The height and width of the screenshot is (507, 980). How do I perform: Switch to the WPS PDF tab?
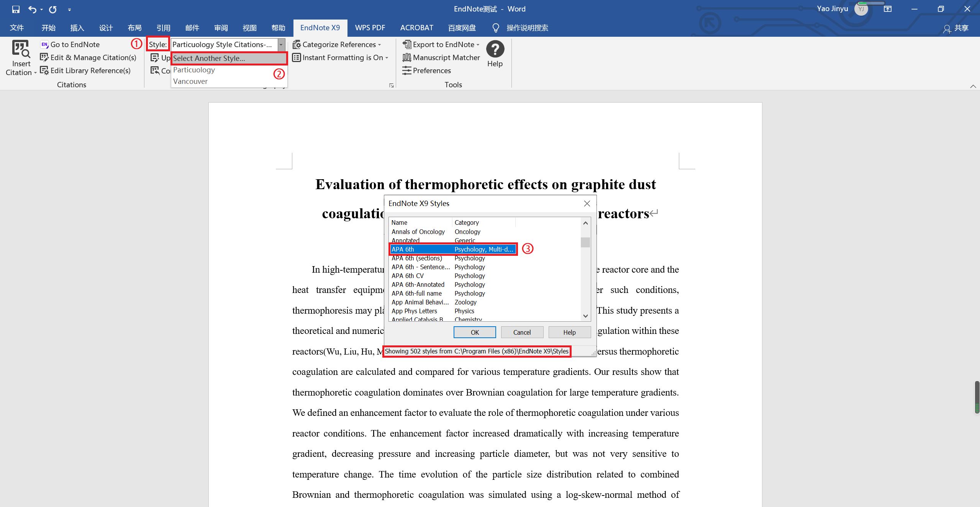pyautogui.click(x=370, y=28)
